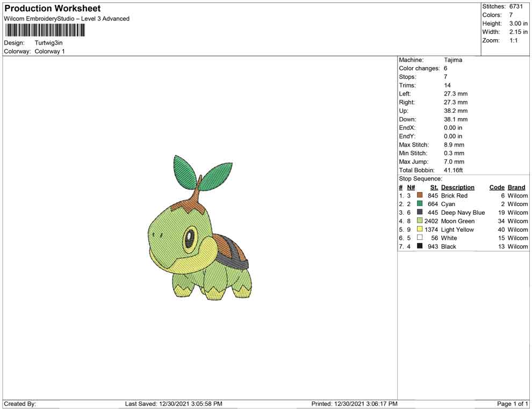The height and width of the screenshot is (409, 532).
Task: Click the Black thread color swatch
Action: click(420, 246)
